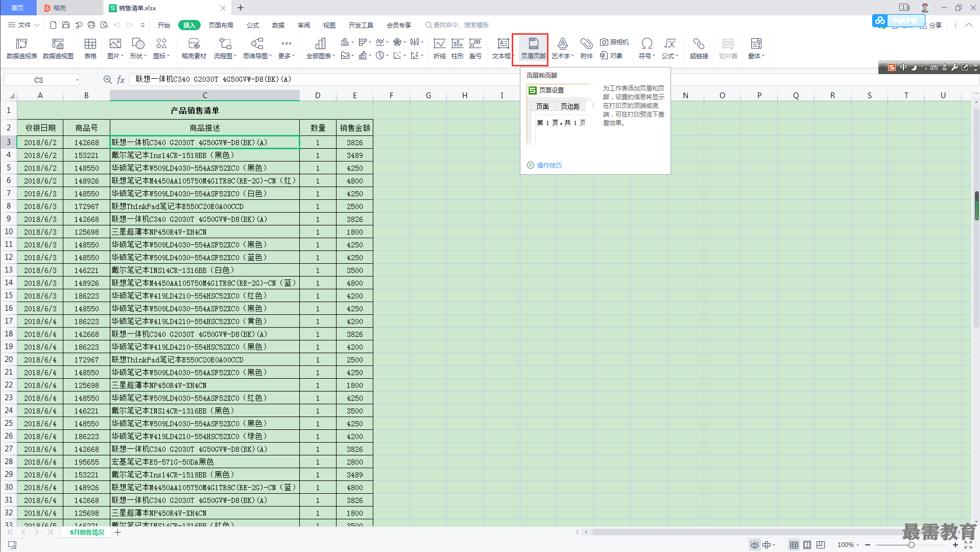Viewport: 980px width, 552px height.
Task: Click the Name Box showing C3
Action: tap(39, 80)
